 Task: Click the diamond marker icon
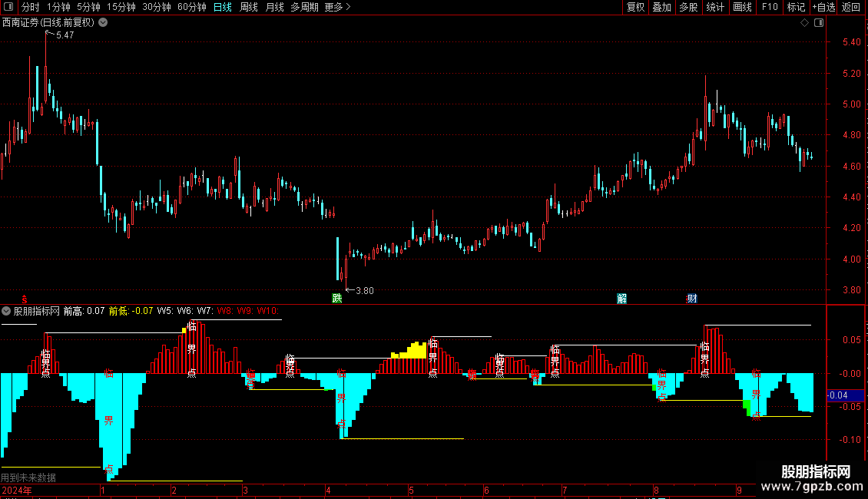tap(805, 23)
